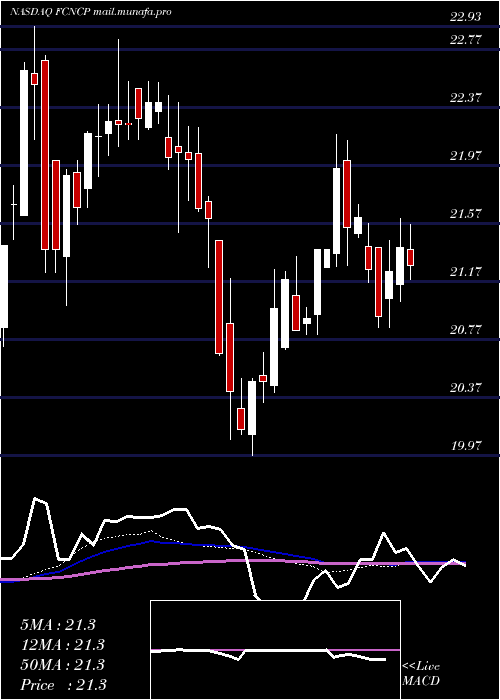Image resolution: width=500 pixels, height=700 pixels.
Task: Click the 21.17 price label
Action: pyautogui.click(x=465, y=272)
